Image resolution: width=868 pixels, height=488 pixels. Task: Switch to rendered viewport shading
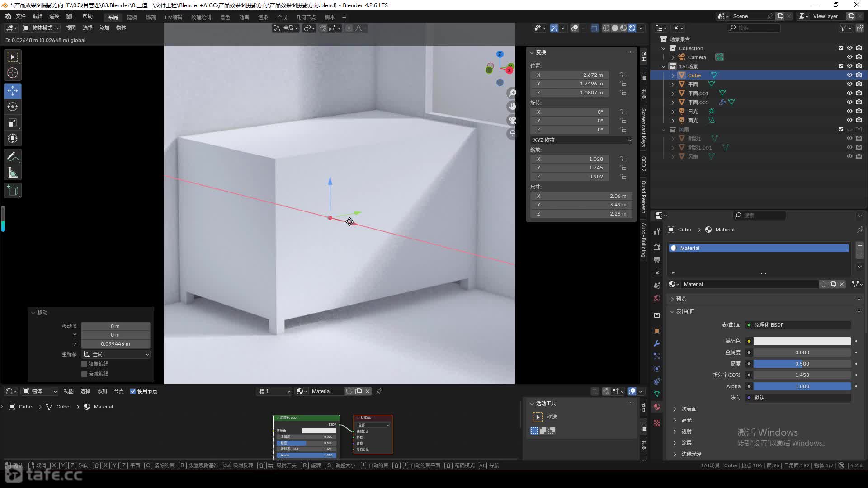click(632, 28)
